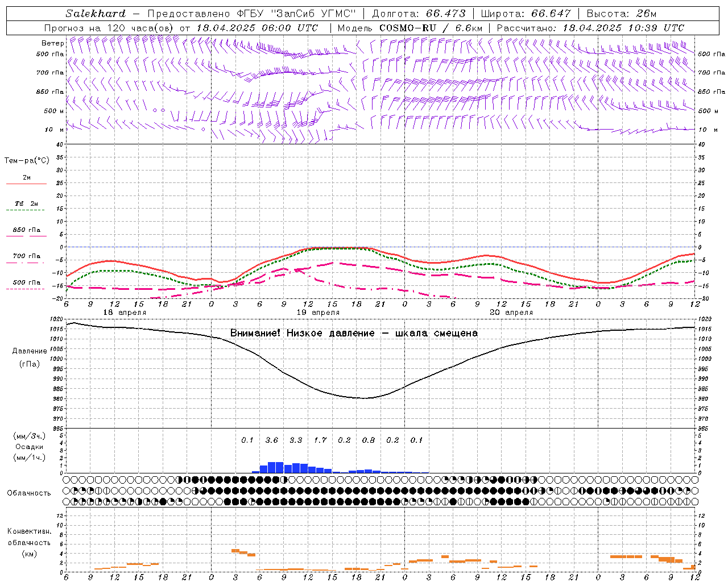The height and width of the screenshot is (582, 728).
Task: Select the text 'Предоставлено ФГБУ "ЗапСиб УГМС"'
Action: tap(251, 14)
